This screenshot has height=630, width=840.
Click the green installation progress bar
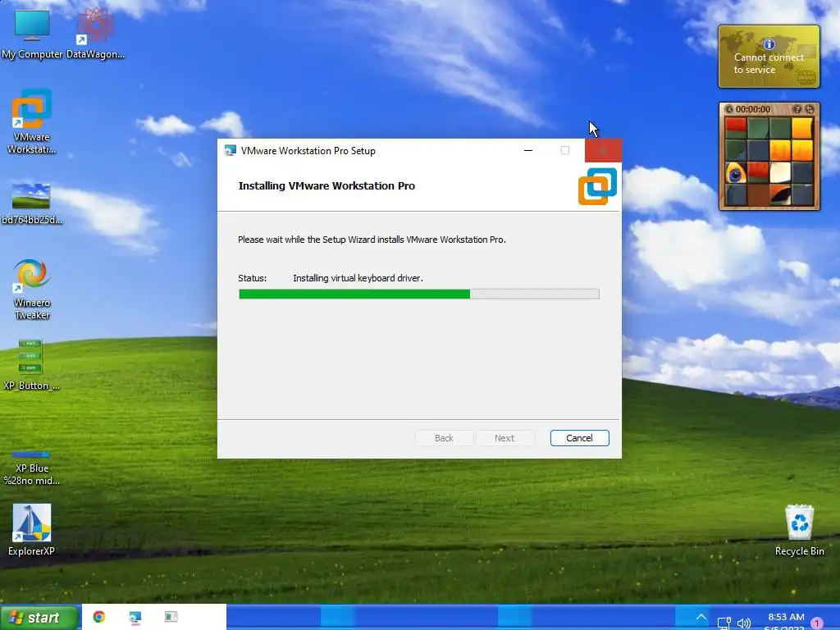pyautogui.click(x=419, y=294)
